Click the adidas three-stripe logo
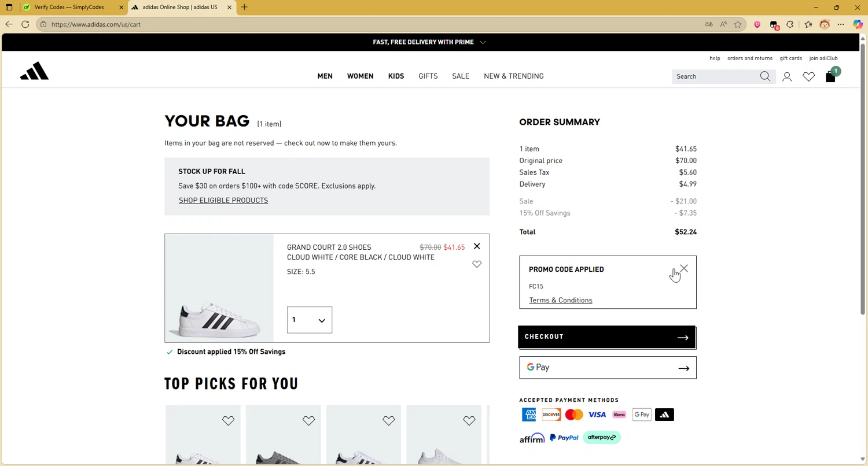 coord(34,71)
